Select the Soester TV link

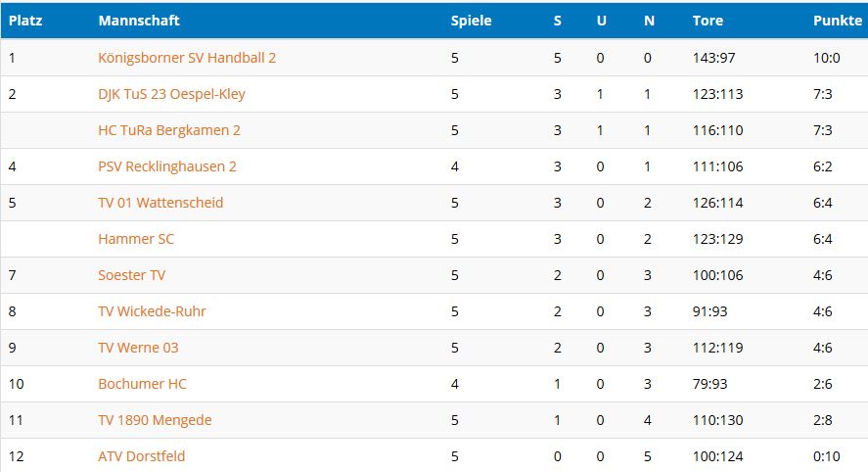(131, 275)
